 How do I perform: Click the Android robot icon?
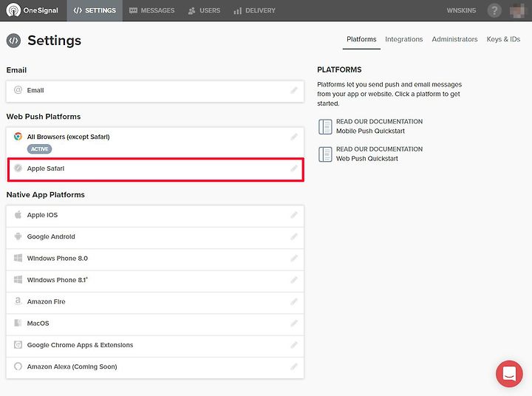click(18, 236)
